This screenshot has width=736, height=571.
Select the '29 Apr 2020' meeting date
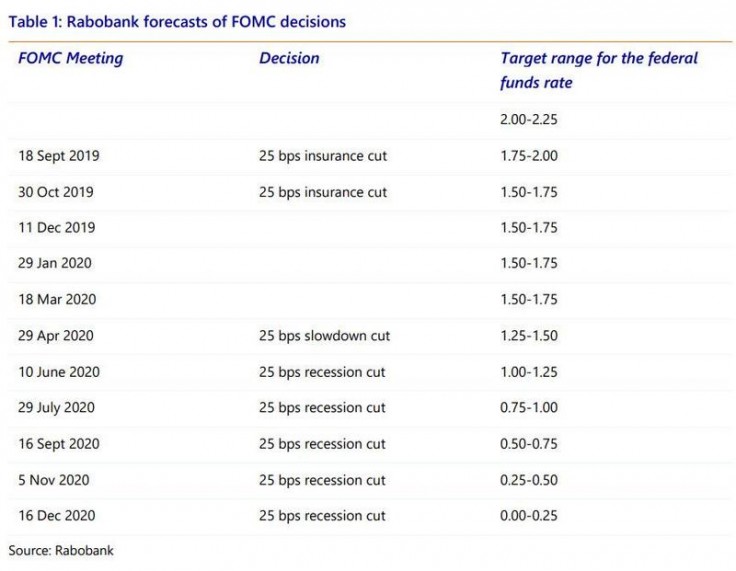[x=56, y=336]
